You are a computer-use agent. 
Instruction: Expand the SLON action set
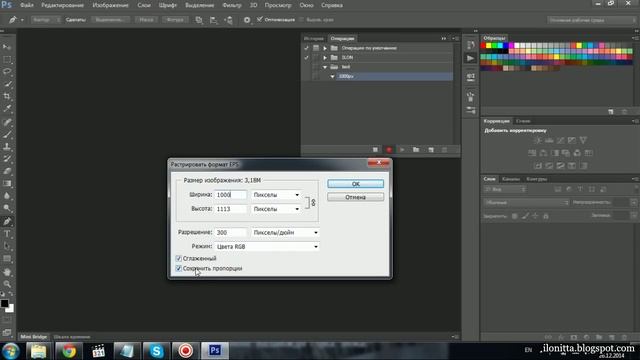pos(325,58)
